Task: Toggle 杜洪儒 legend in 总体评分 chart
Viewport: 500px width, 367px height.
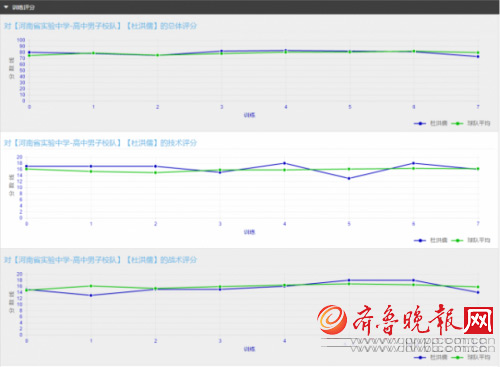Action: (x=430, y=123)
